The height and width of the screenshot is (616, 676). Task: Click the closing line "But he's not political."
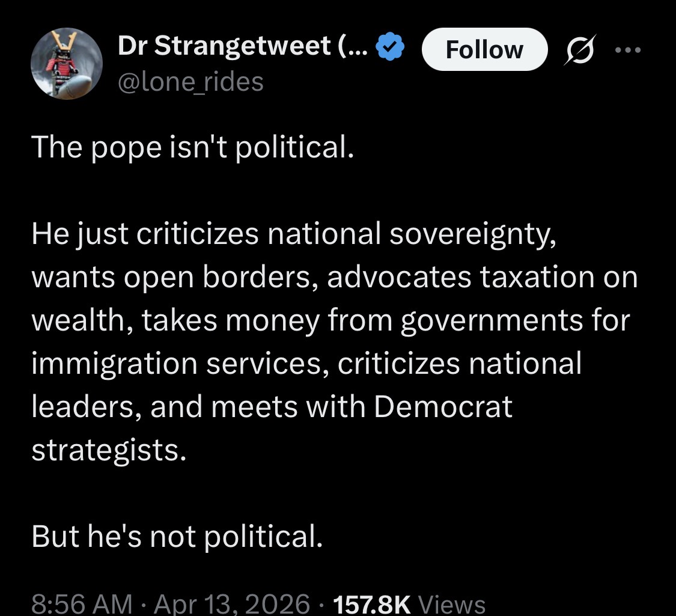(177, 537)
